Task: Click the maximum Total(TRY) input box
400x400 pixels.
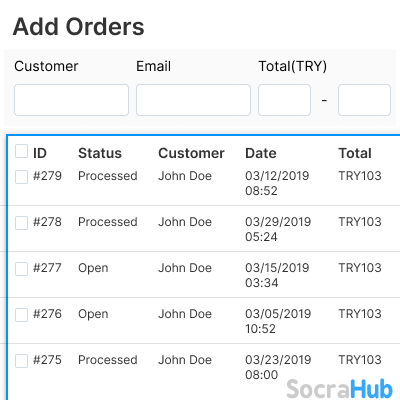Action: coord(364,100)
